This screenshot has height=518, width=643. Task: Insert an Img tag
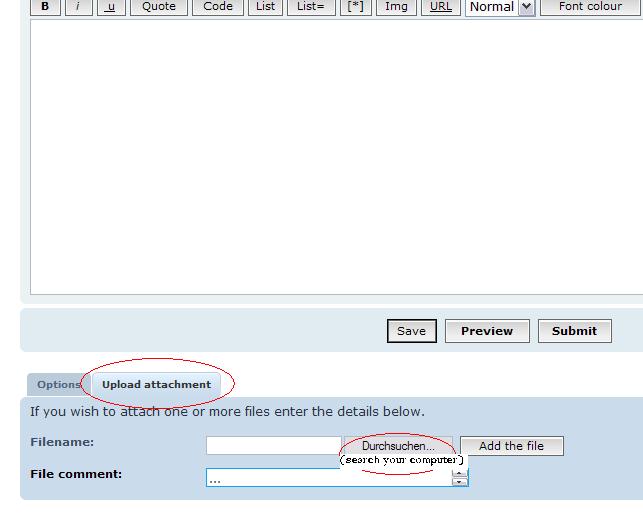(x=396, y=7)
